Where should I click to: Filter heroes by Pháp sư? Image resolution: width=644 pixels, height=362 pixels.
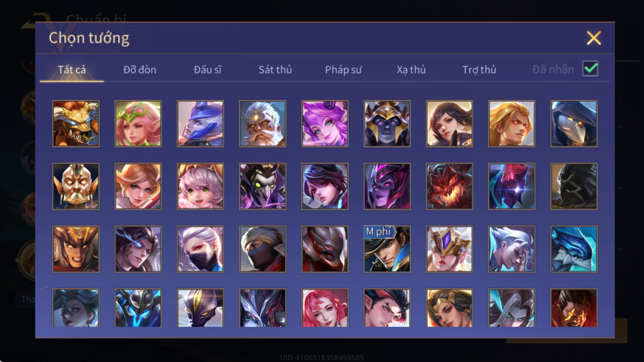pos(343,70)
